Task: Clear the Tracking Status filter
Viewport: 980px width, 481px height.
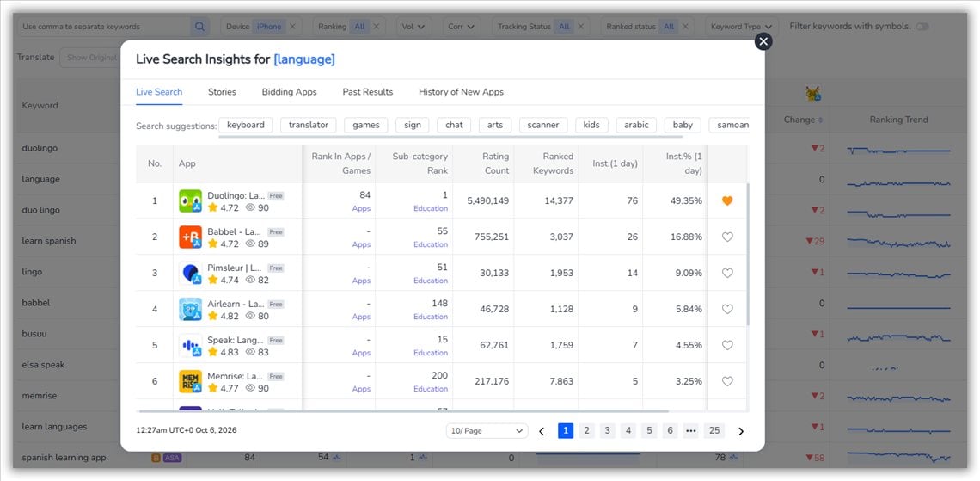Action: click(580, 27)
